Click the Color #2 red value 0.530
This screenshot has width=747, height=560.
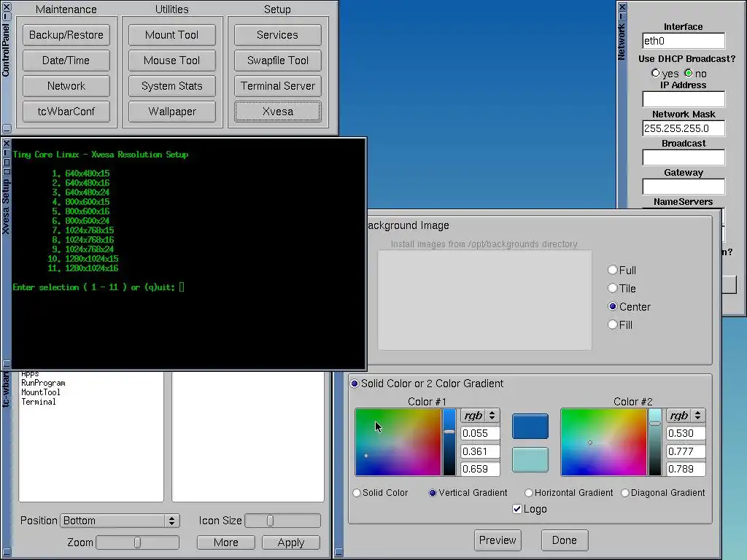[686, 433]
